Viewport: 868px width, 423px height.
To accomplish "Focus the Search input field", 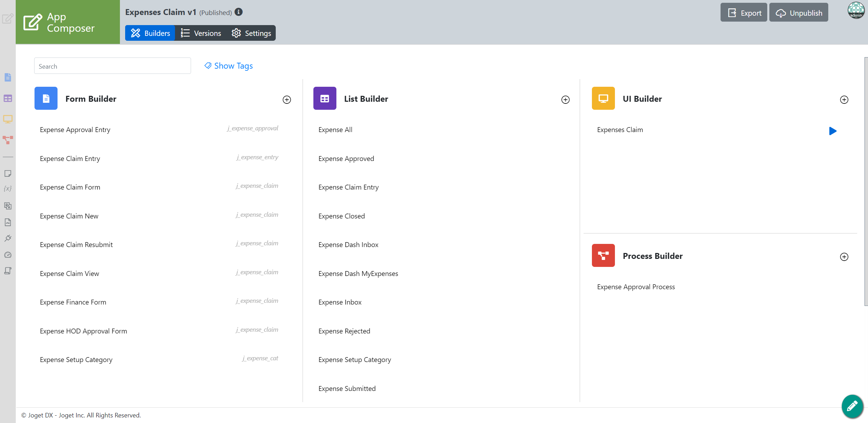I will pyautogui.click(x=113, y=66).
